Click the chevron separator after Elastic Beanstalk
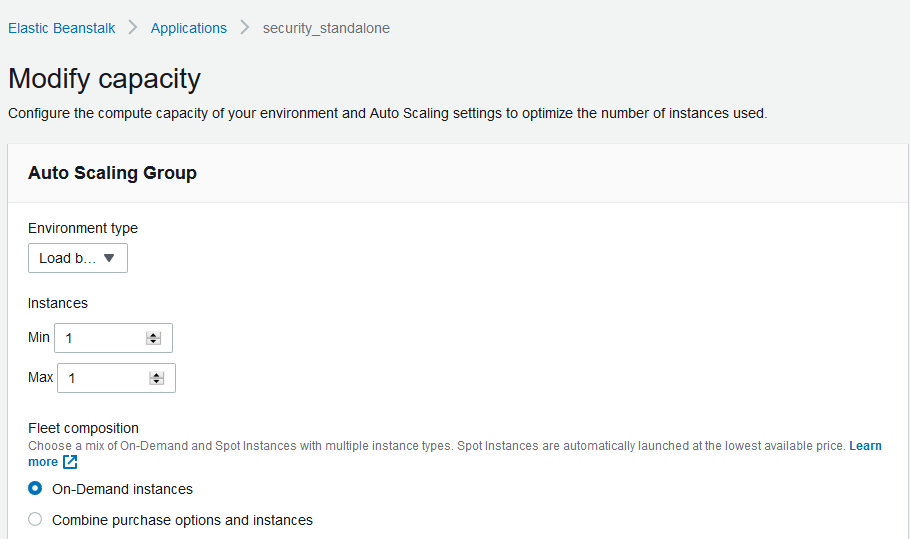The width and height of the screenshot is (910, 539). coord(133,27)
